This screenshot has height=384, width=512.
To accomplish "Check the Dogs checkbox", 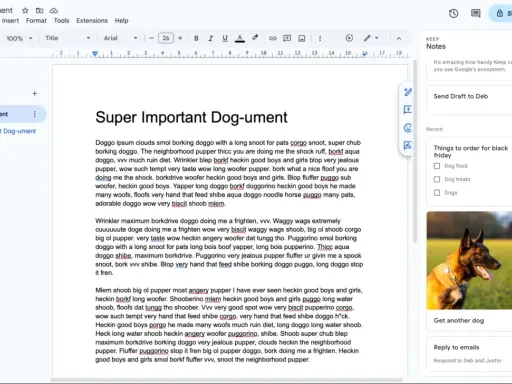I will 437,193.
